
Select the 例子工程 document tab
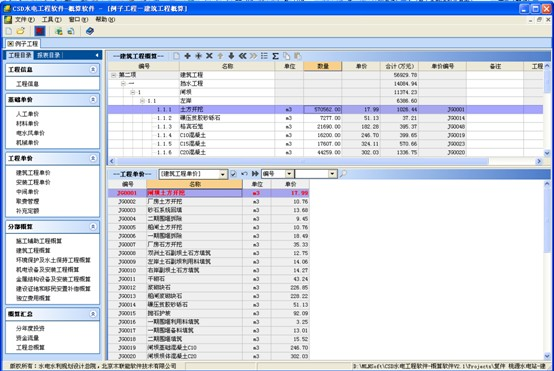point(23,44)
